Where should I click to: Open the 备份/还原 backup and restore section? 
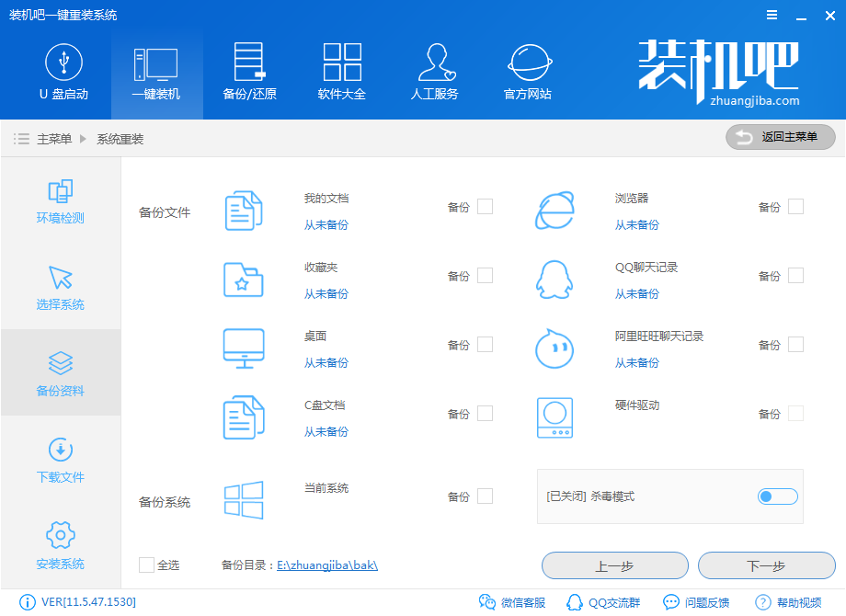click(248, 74)
